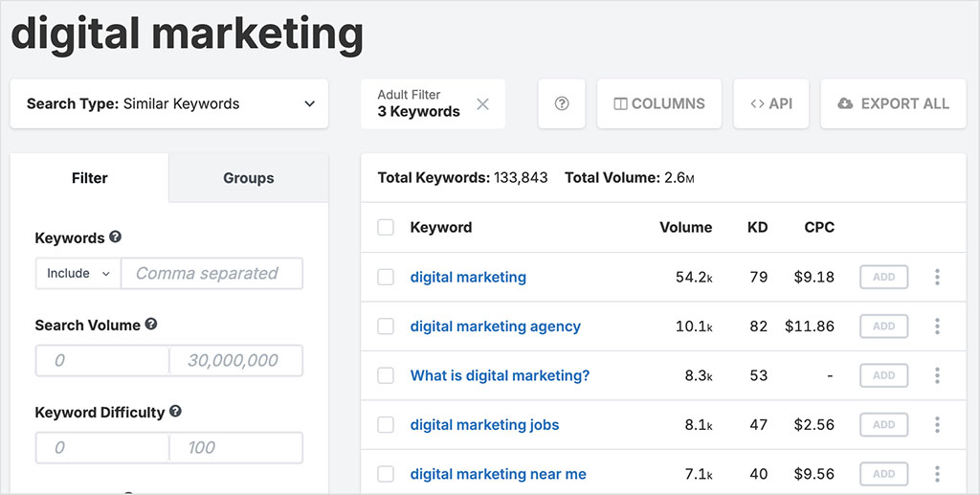
Task: Click the Keywords filter help icon
Action: pyautogui.click(x=116, y=236)
